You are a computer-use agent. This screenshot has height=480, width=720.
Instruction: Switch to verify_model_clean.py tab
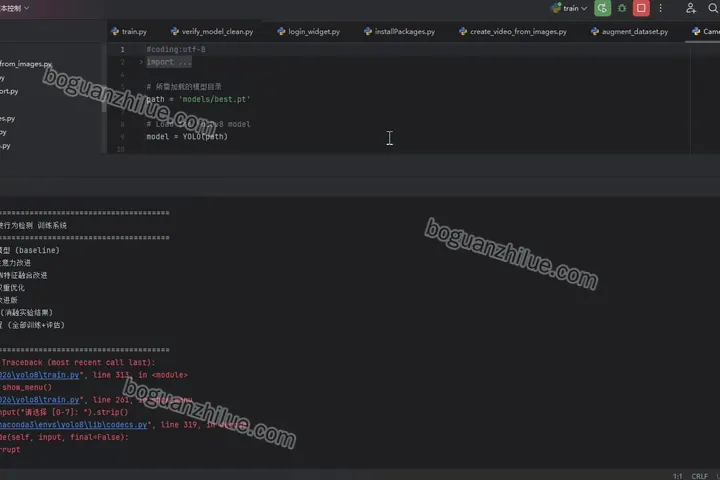click(x=212, y=32)
